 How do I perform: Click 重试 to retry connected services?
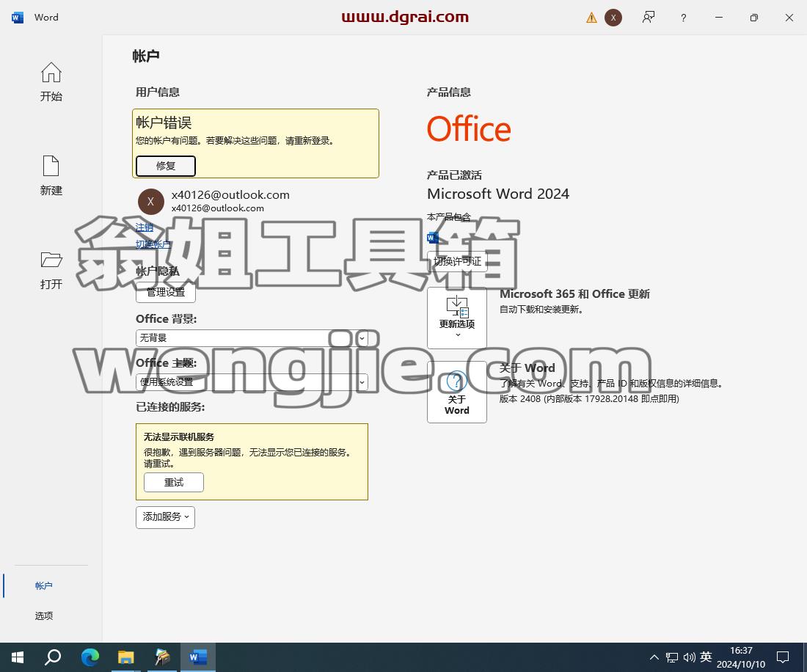click(x=173, y=482)
